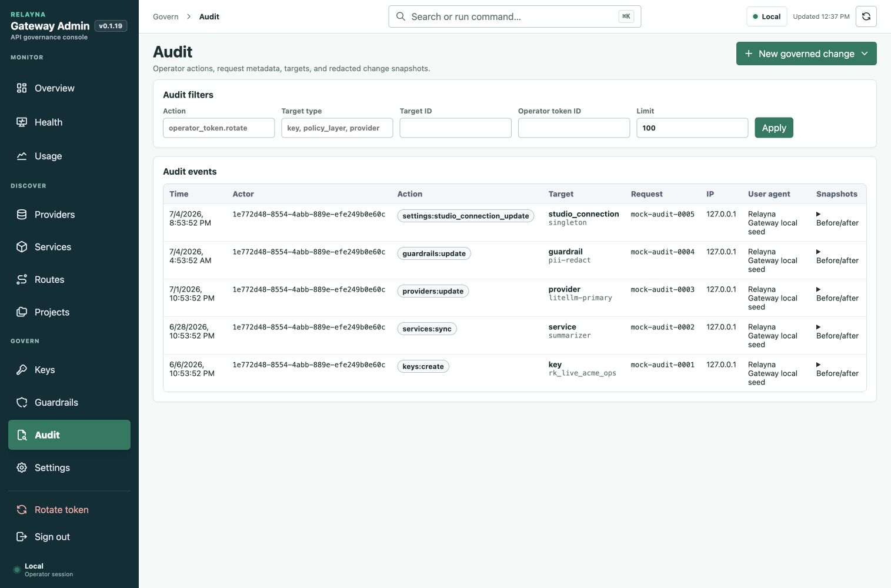Viewport: 891px width, 588px height.
Task: Click the Snapshots column header
Action: 837,194
